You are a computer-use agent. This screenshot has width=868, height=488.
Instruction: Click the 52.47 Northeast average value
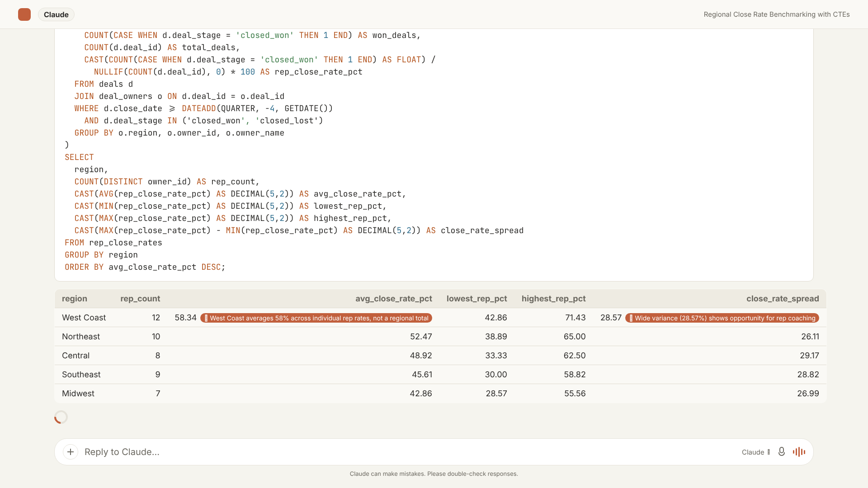click(x=421, y=337)
